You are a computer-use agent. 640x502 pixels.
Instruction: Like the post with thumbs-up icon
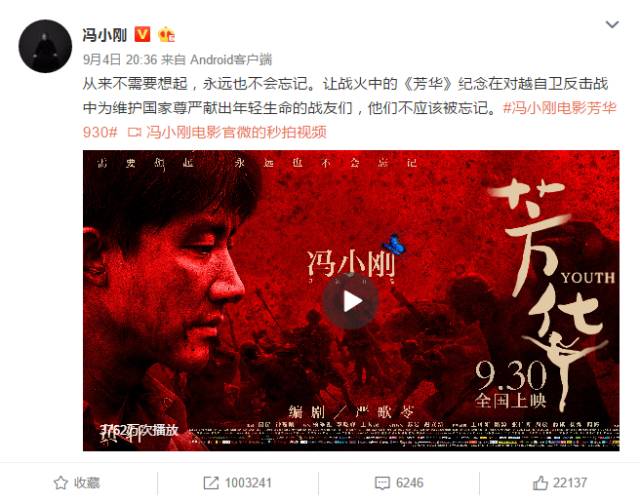coord(540,483)
